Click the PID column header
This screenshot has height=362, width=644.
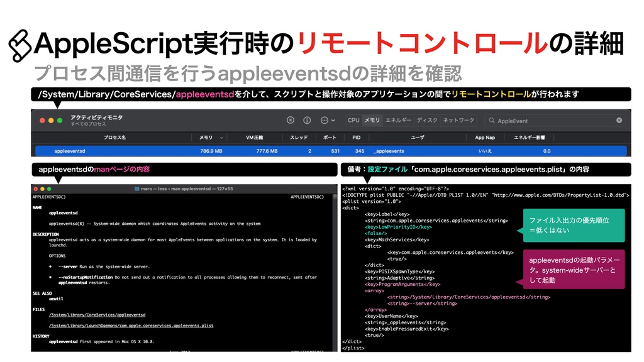point(357,137)
